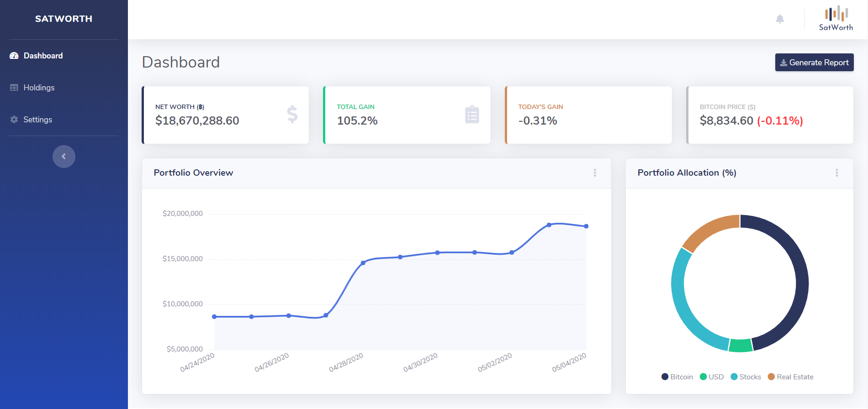This screenshot has height=409, width=868.
Task: Open Portfolio Overview three-dot options menu
Action: 595,173
